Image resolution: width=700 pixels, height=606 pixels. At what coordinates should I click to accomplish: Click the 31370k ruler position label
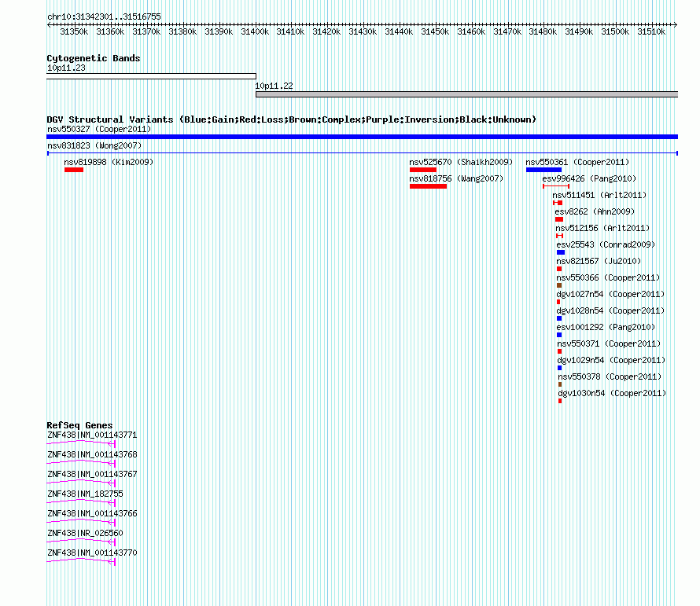click(x=146, y=31)
